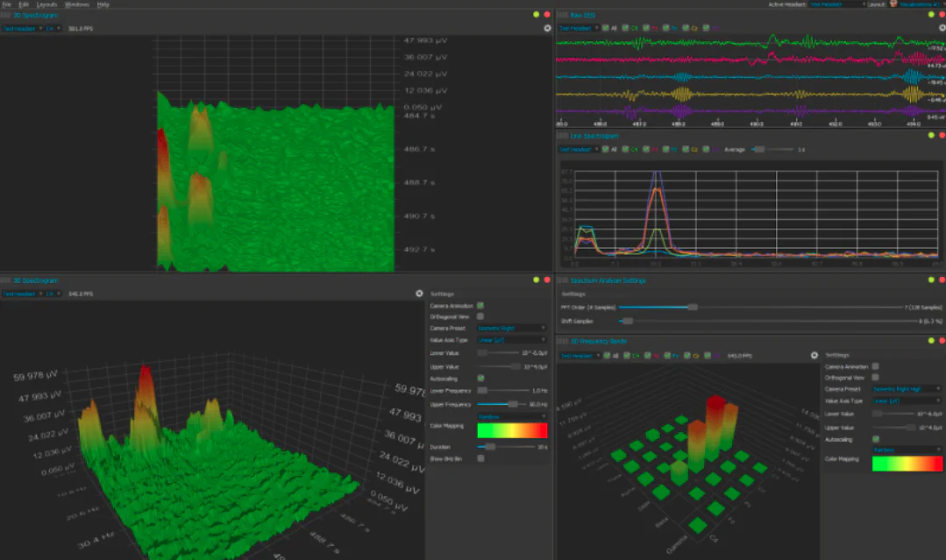The image size is (946, 560).
Task: Toggle the Camera Animation checkbox in spectrogram settings
Action: pyautogui.click(x=480, y=306)
